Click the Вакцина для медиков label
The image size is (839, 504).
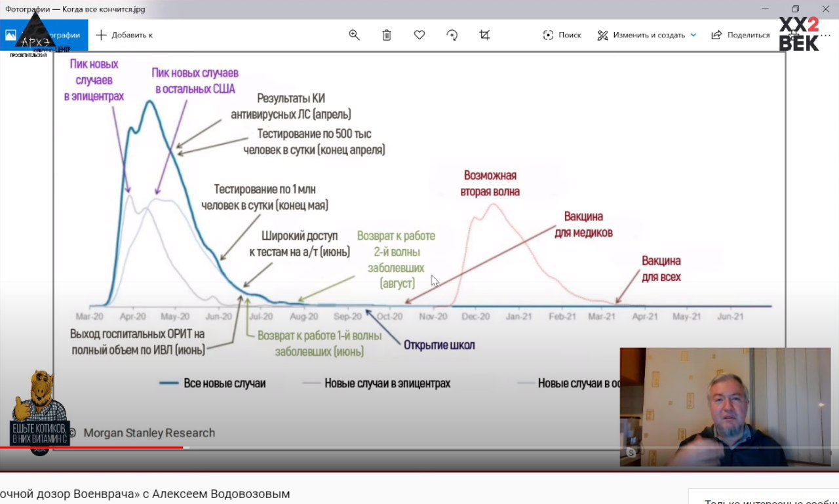pos(583,224)
